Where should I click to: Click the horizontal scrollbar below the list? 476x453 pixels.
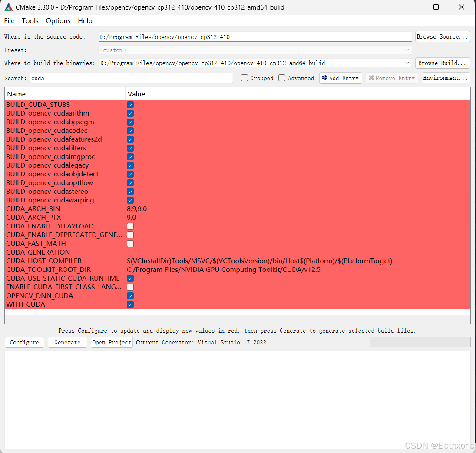click(225, 317)
